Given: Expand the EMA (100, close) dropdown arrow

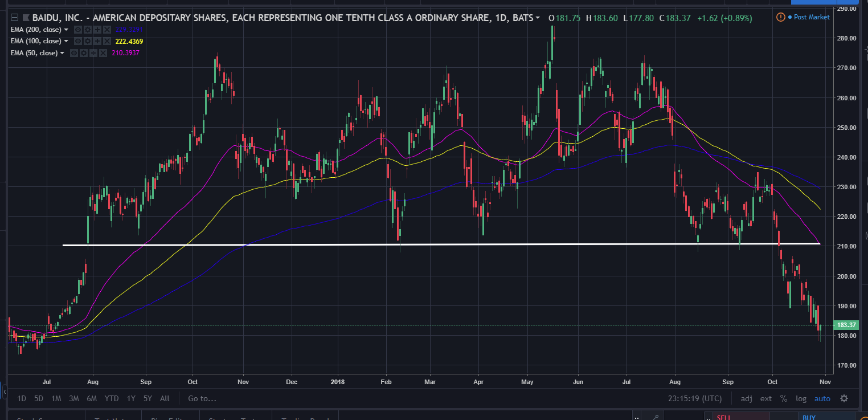Looking at the screenshot, I should (67, 41).
